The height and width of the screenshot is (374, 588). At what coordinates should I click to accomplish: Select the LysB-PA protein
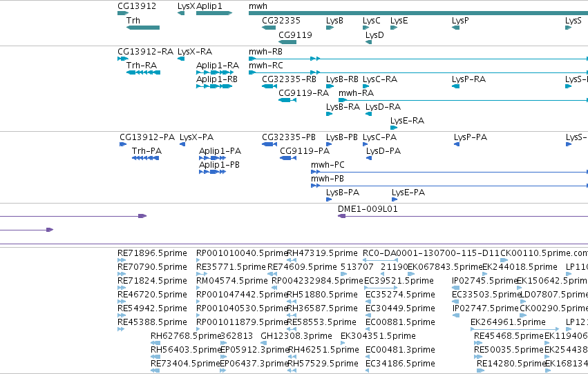point(329,200)
